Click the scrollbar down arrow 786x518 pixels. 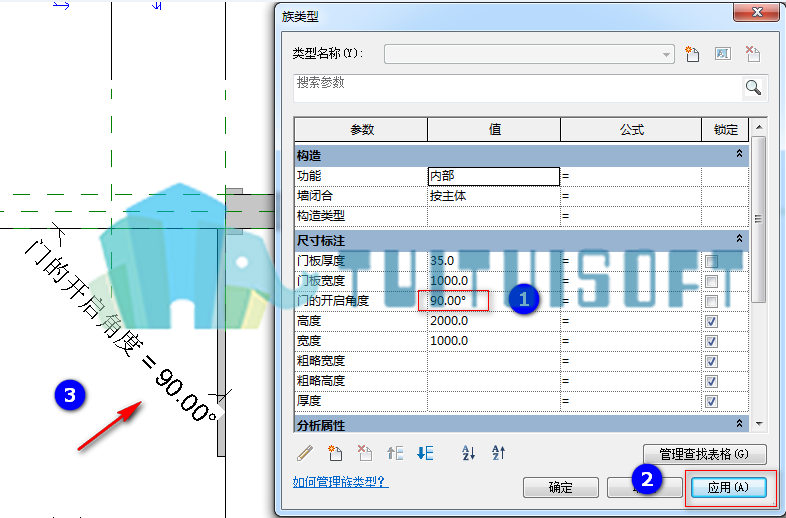[x=758, y=424]
